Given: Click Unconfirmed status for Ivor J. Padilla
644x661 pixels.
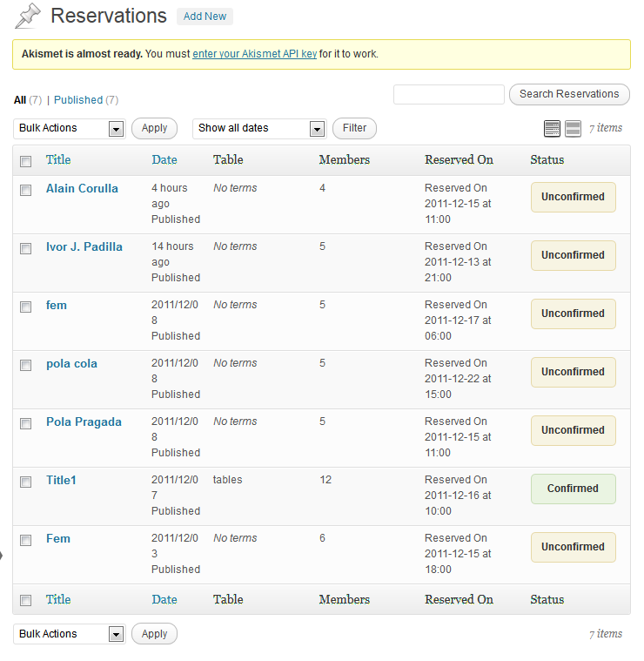Looking at the screenshot, I should click(x=573, y=255).
